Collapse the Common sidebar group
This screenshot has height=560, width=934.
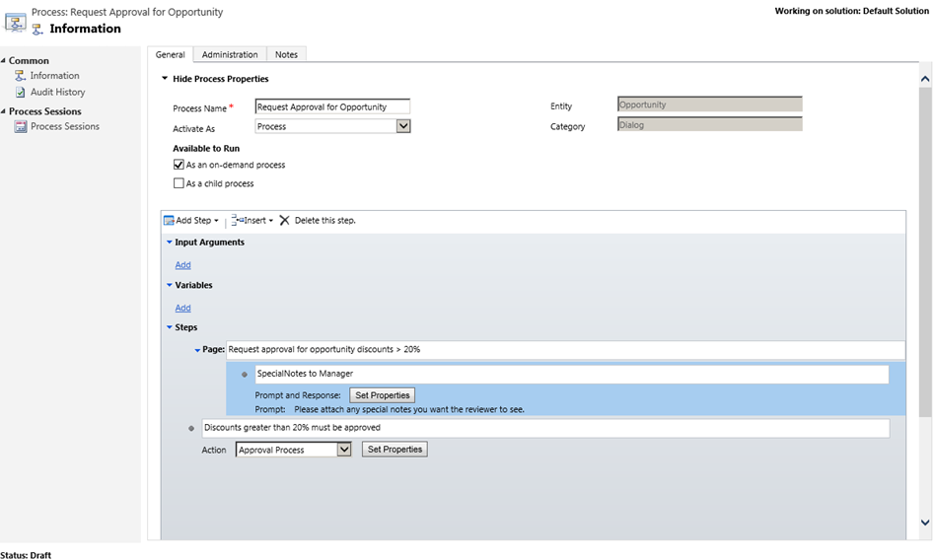coord(4,61)
